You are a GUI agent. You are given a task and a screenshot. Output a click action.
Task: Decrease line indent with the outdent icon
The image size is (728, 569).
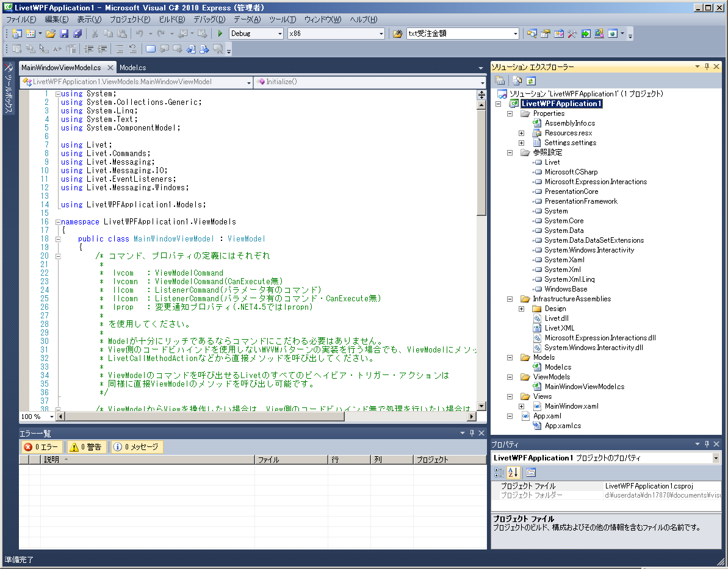coord(88,49)
